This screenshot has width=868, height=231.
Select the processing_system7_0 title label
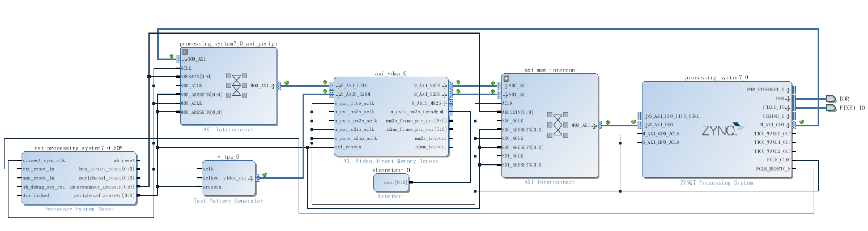[716, 78]
